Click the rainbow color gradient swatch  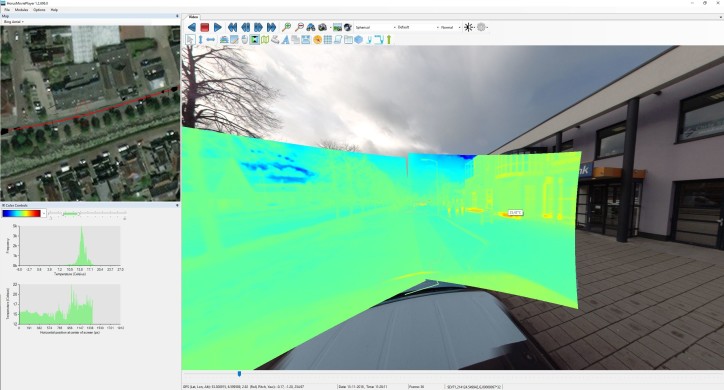coord(22,213)
